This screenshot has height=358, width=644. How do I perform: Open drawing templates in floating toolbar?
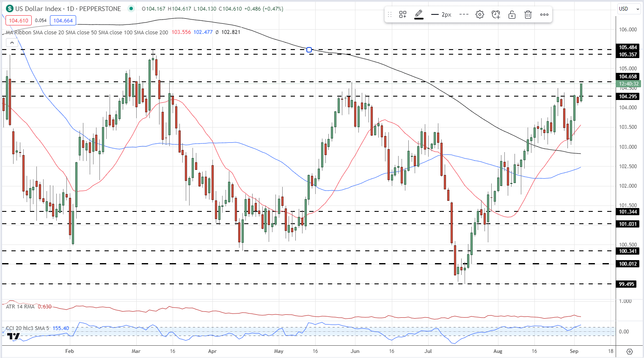tap(402, 14)
